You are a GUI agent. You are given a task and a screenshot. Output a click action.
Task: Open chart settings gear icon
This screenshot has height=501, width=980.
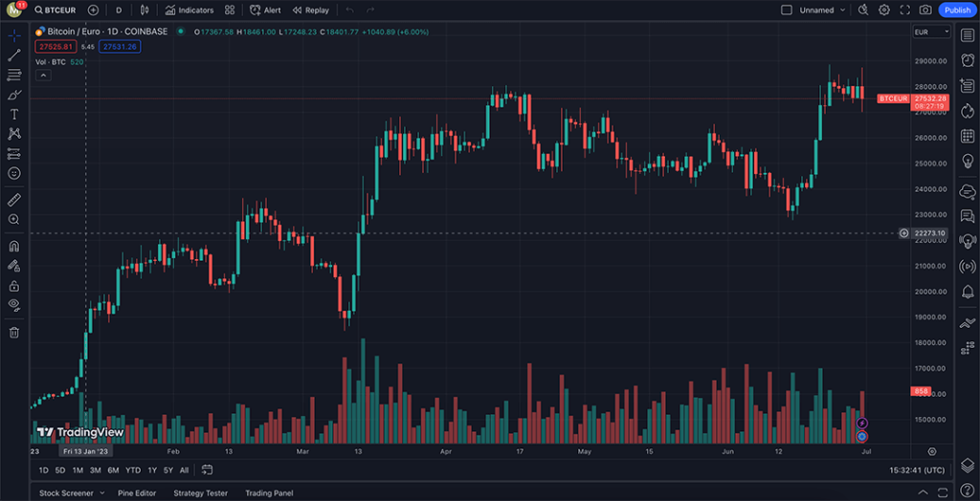click(x=883, y=10)
